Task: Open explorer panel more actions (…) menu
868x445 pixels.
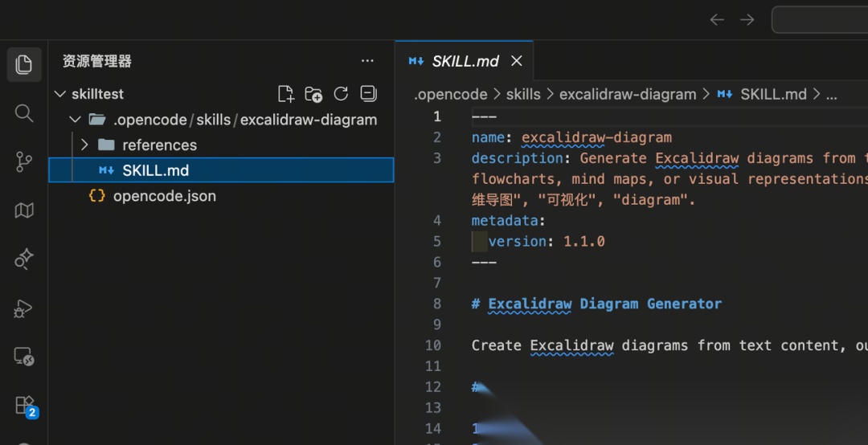Action: (x=367, y=61)
